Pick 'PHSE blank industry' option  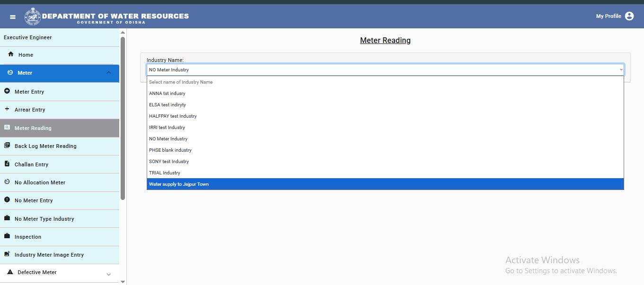tap(385, 150)
